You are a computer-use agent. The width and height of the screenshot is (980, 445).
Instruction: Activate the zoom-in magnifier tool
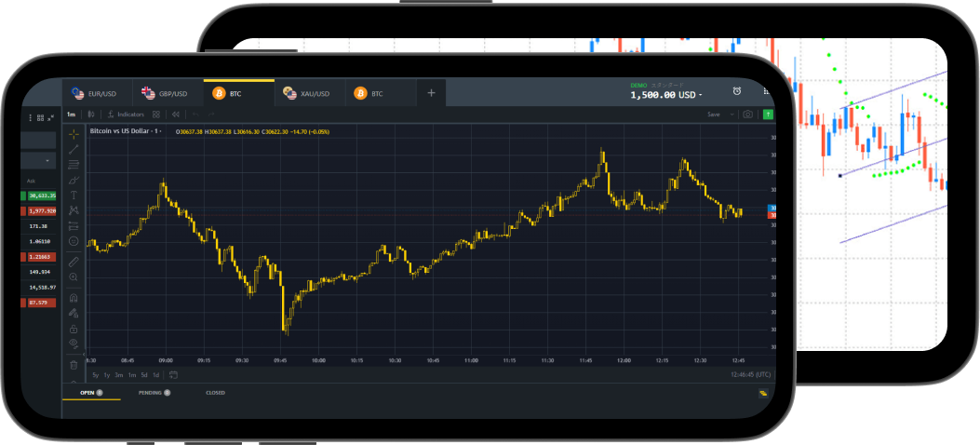coord(74,276)
